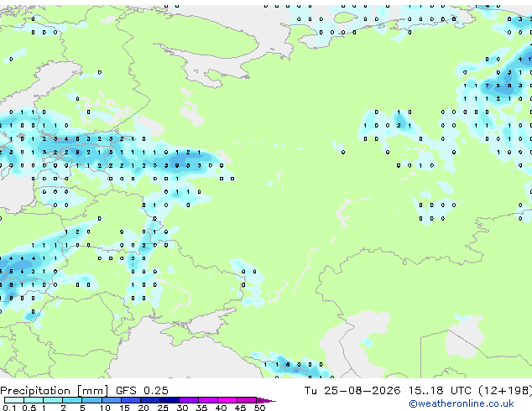The height and width of the screenshot is (411, 532).
Task: Click the legend value '0.5'
Action: [29, 408]
